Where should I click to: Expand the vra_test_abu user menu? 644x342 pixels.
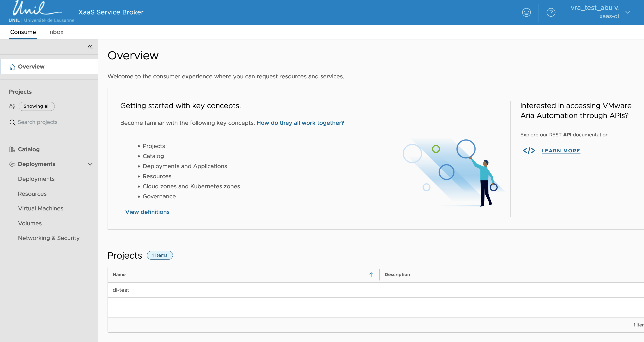point(627,12)
